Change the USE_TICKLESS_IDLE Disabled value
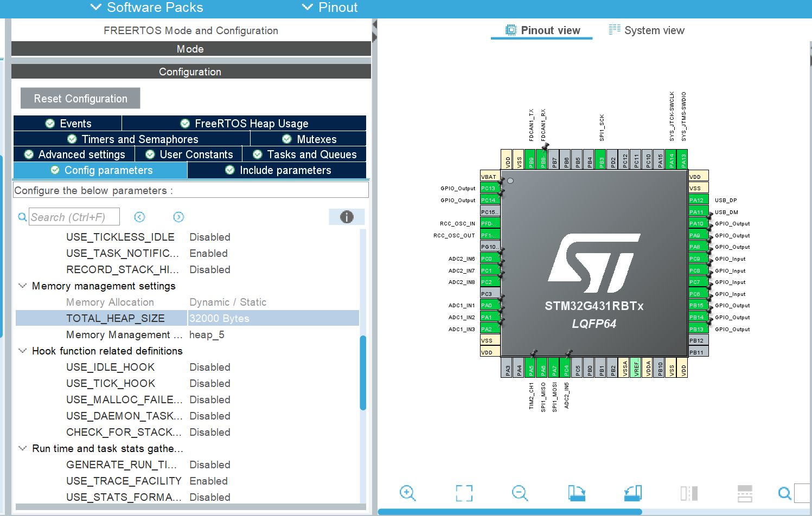This screenshot has height=516, width=812. click(210, 237)
